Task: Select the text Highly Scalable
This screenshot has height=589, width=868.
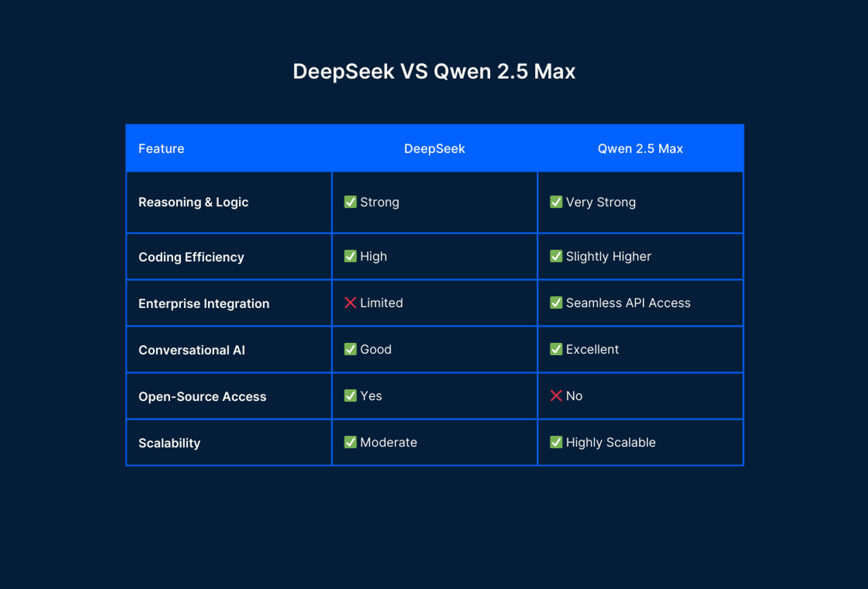Action: (610, 443)
